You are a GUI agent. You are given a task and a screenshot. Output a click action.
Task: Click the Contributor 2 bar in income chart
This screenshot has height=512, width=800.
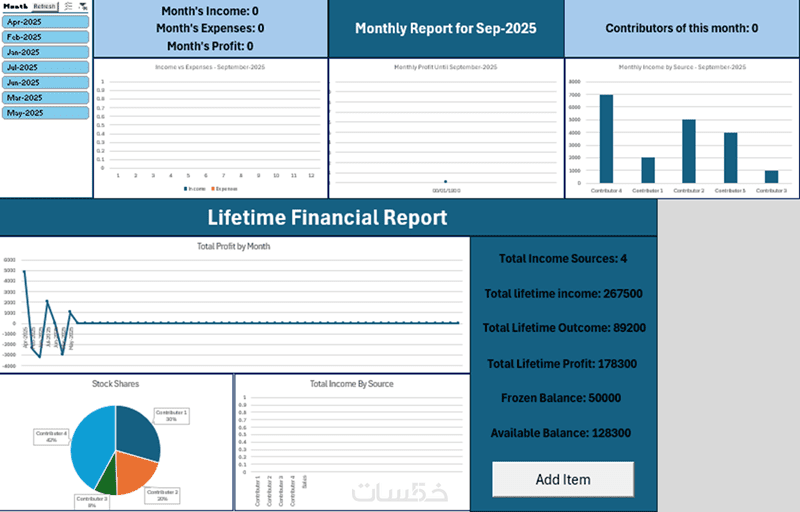click(689, 151)
